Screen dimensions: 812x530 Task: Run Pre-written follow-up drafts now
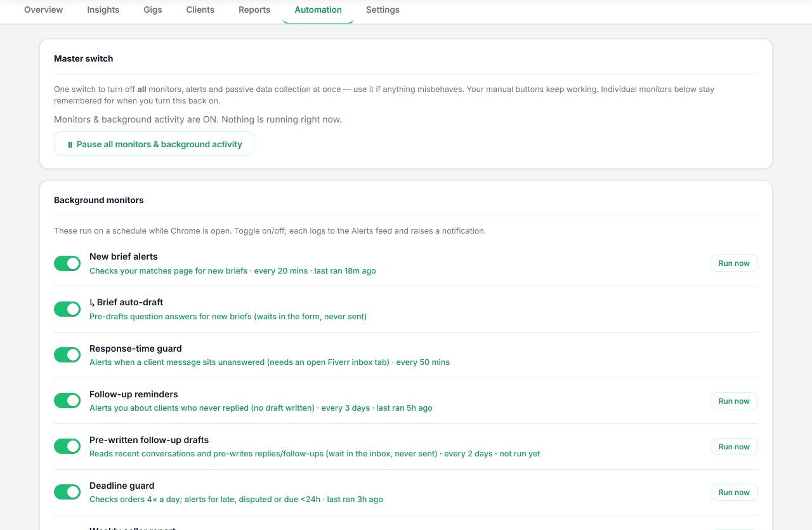pyautogui.click(x=734, y=447)
